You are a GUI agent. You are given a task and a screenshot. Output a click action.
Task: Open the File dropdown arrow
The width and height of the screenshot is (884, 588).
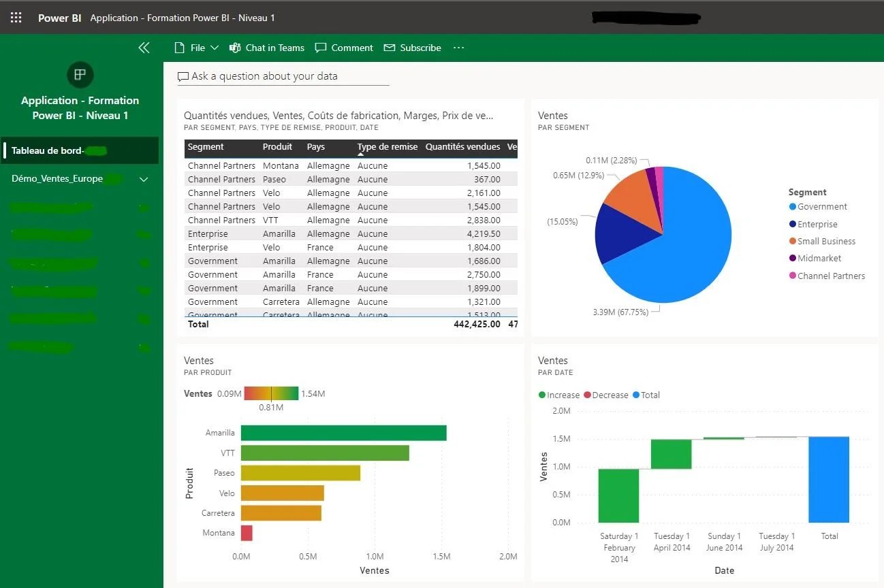tap(215, 48)
